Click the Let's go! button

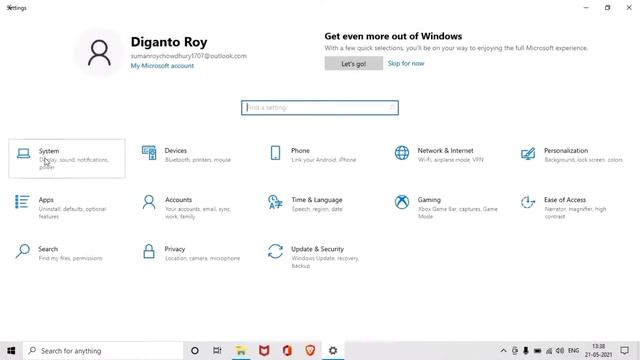tap(353, 64)
